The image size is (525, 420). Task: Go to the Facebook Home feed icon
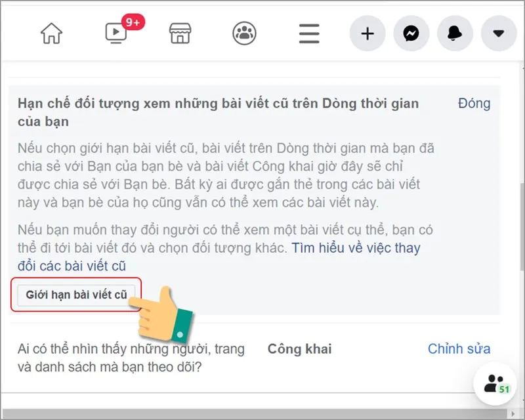click(52, 33)
